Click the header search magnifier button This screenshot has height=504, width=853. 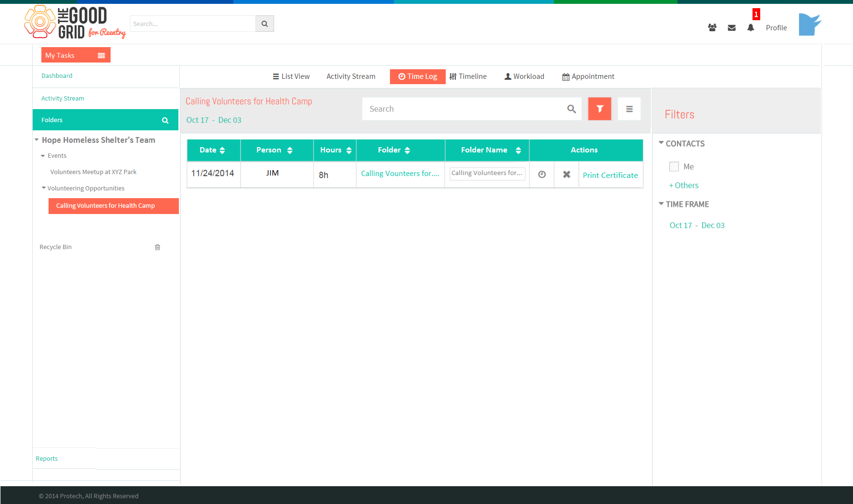(x=264, y=24)
